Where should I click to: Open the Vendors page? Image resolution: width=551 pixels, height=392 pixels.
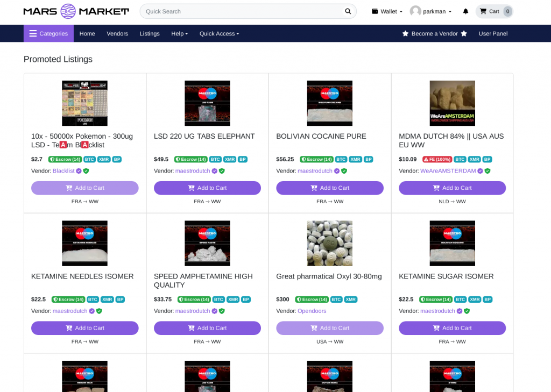(117, 33)
